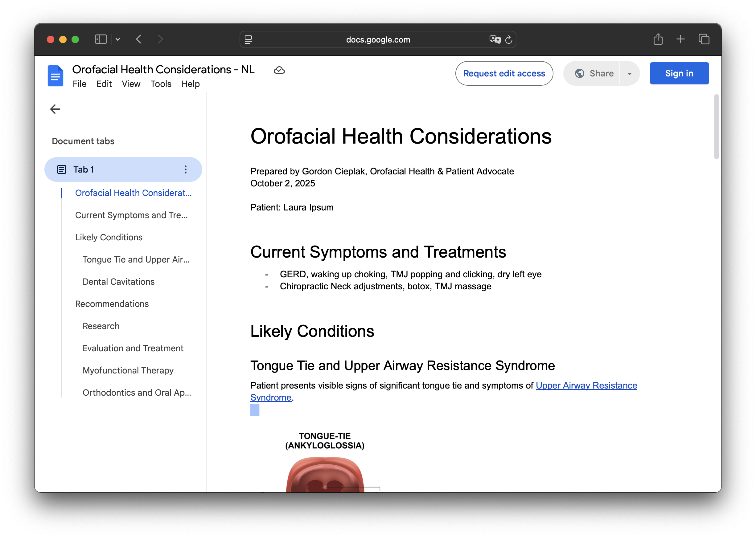Open the Share button dropdown arrow

pyautogui.click(x=629, y=73)
